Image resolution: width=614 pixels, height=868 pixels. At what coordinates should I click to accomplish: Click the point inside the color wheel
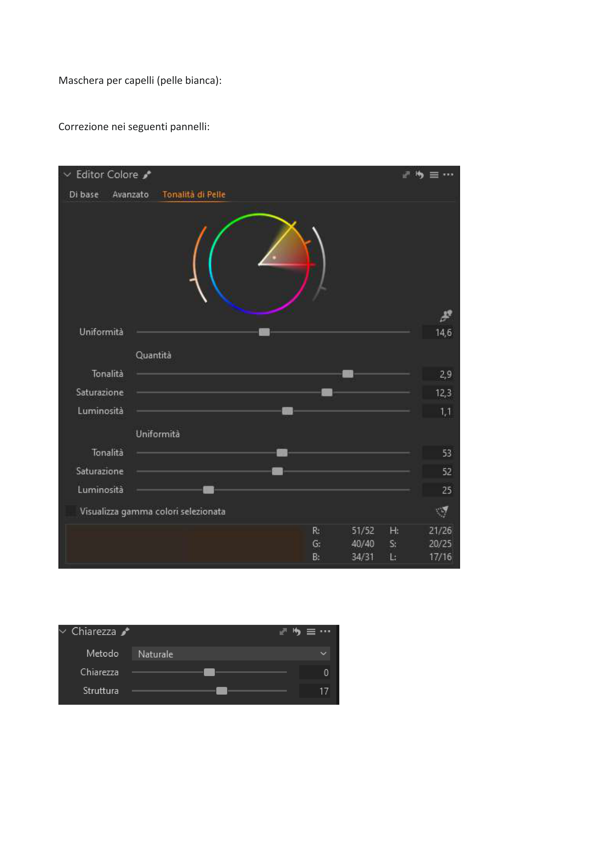274,258
